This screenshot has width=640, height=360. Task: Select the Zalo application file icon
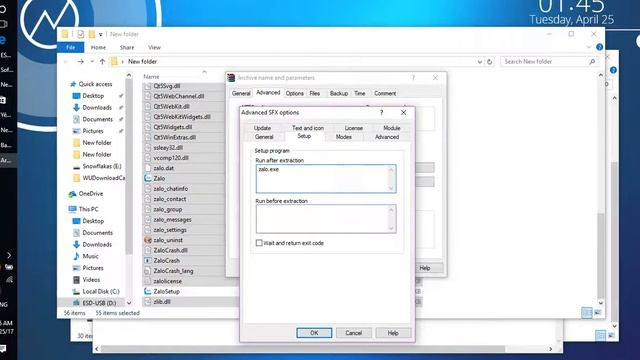tap(148, 178)
